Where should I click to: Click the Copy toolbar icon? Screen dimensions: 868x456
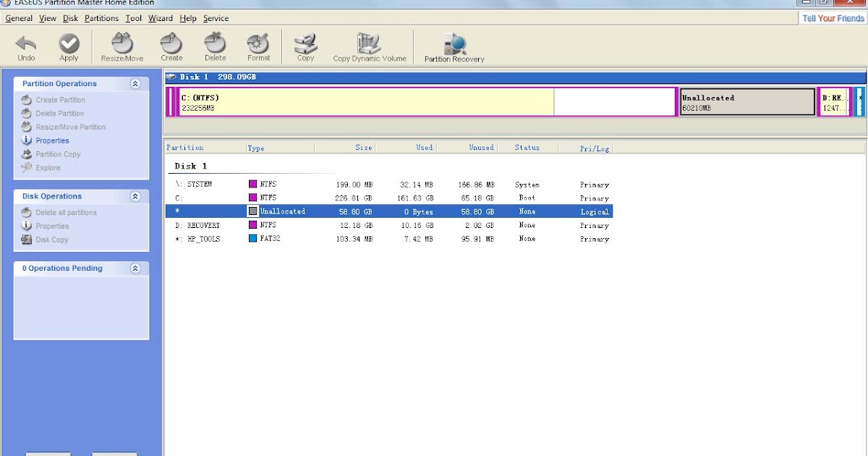click(x=305, y=44)
